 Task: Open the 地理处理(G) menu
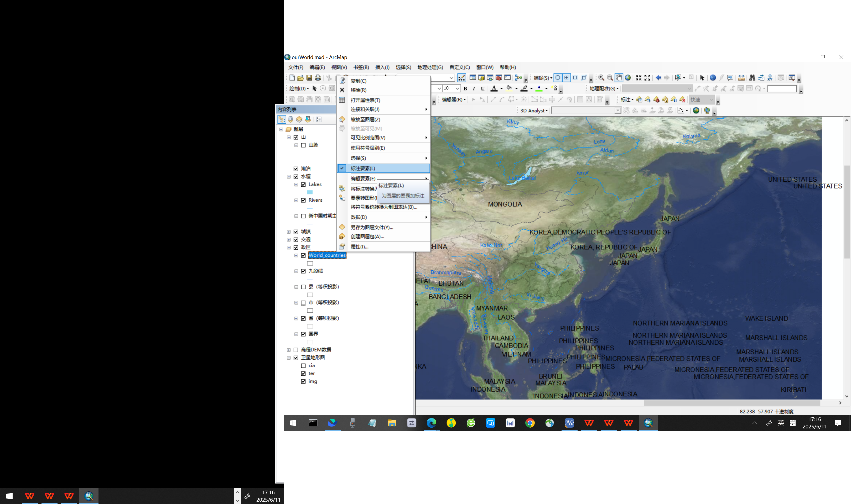point(430,67)
